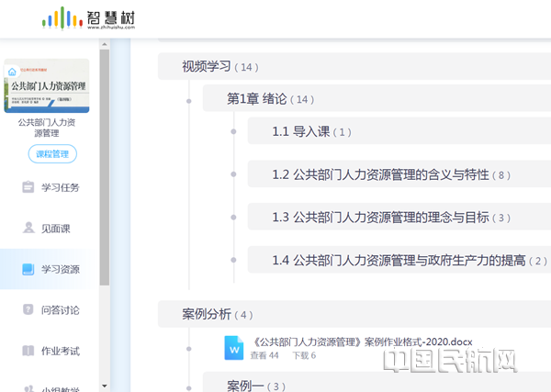Collapse the 视频学习 (14) section
The image size is (551, 392).
point(354,67)
